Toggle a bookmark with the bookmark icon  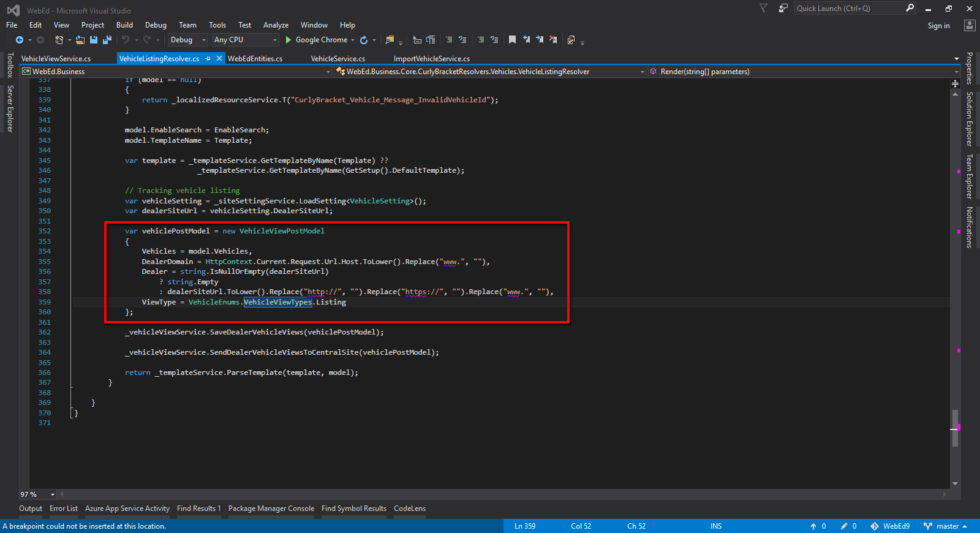512,40
